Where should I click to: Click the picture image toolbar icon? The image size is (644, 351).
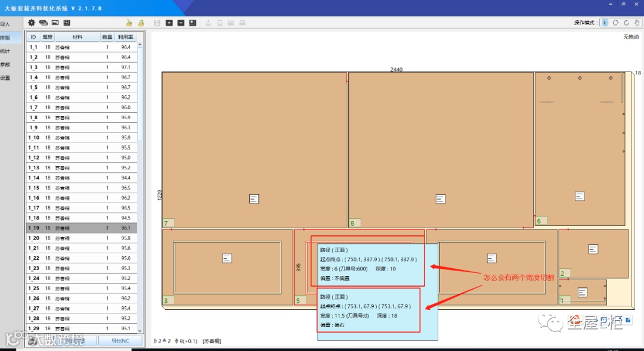click(55, 23)
